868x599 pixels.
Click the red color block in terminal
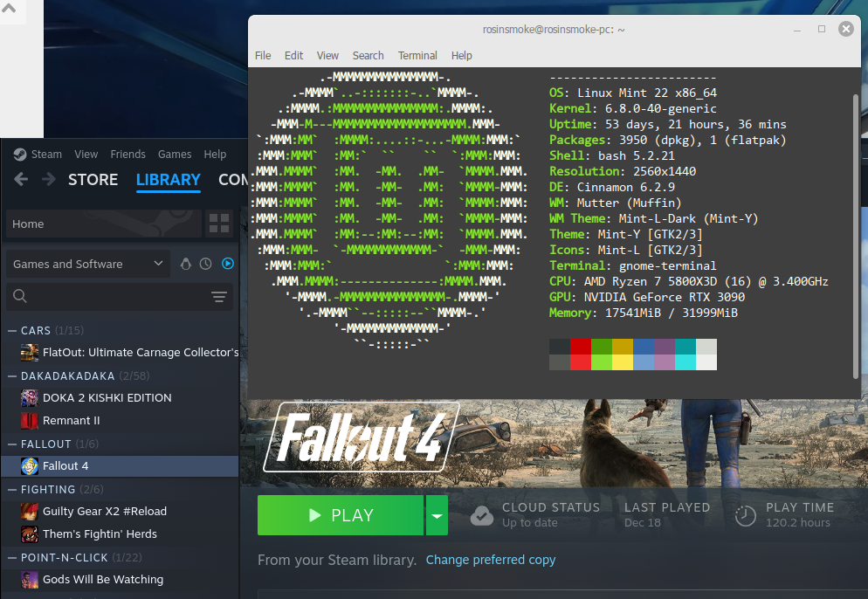(581, 347)
